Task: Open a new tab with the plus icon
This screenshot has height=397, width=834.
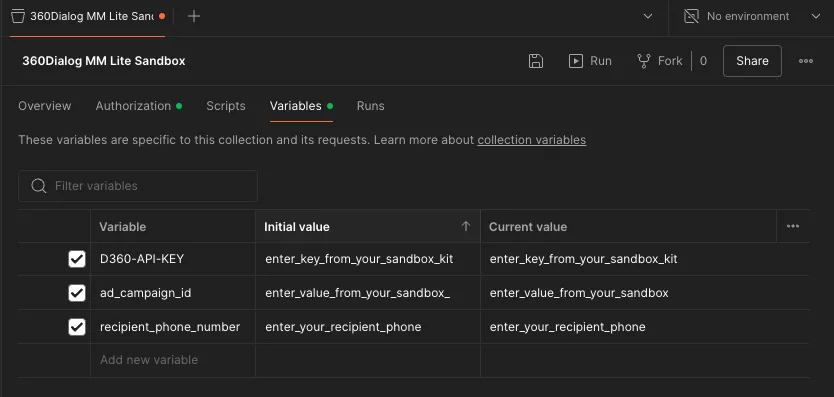Action: [194, 16]
